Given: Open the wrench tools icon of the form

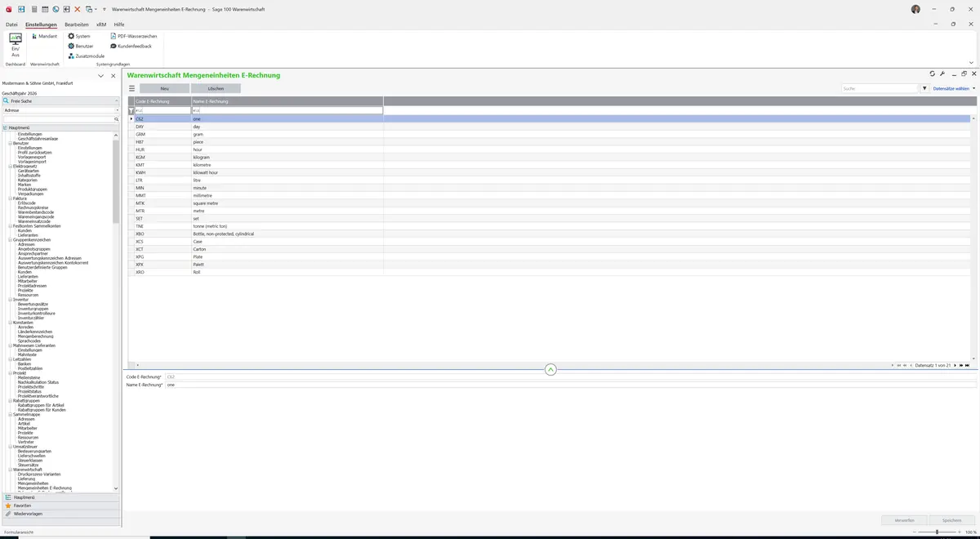Looking at the screenshot, I should [942, 73].
